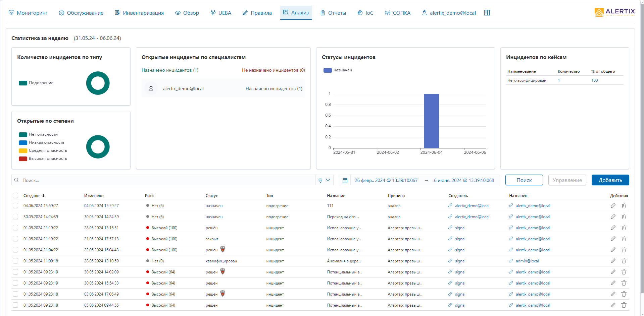Click the calendar icon in date range
Image resolution: width=644 pixels, height=316 pixels.
tap(345, 180)
